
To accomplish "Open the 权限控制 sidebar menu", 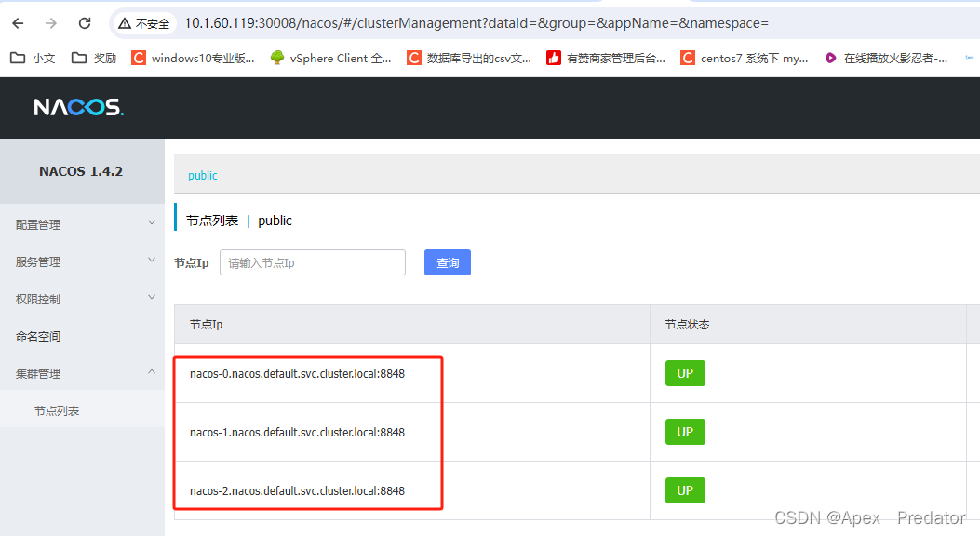I will (x=37, y=297).
